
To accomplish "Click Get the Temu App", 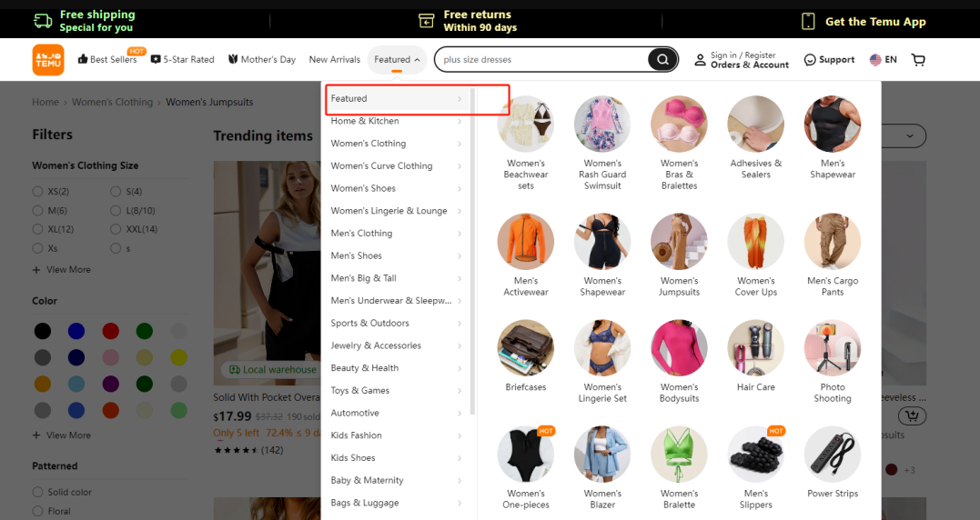I will point(864,22).
